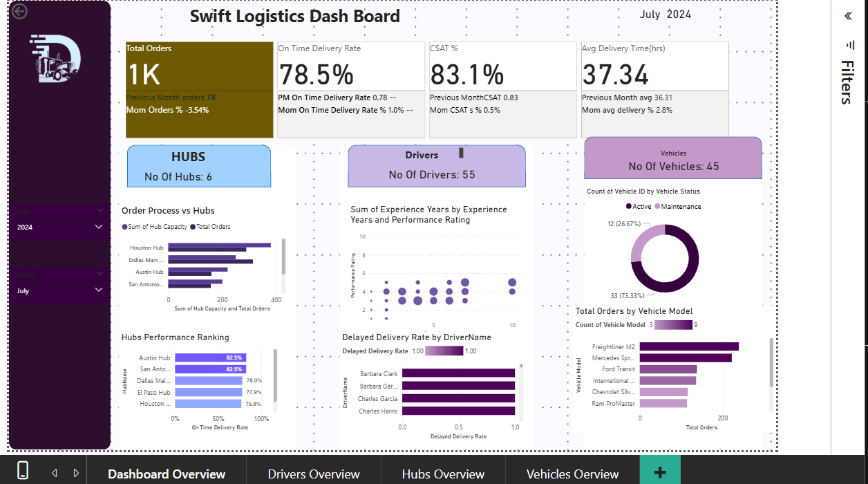Click the Swift Logistics Dash Board title
This screenshot has height=484, width=868.
295,17
